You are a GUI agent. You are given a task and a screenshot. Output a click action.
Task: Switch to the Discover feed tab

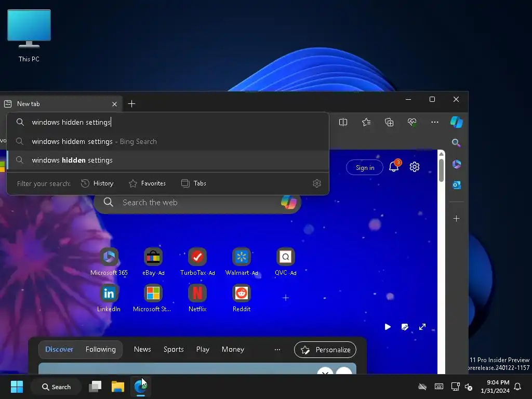(x=59, y=350)
